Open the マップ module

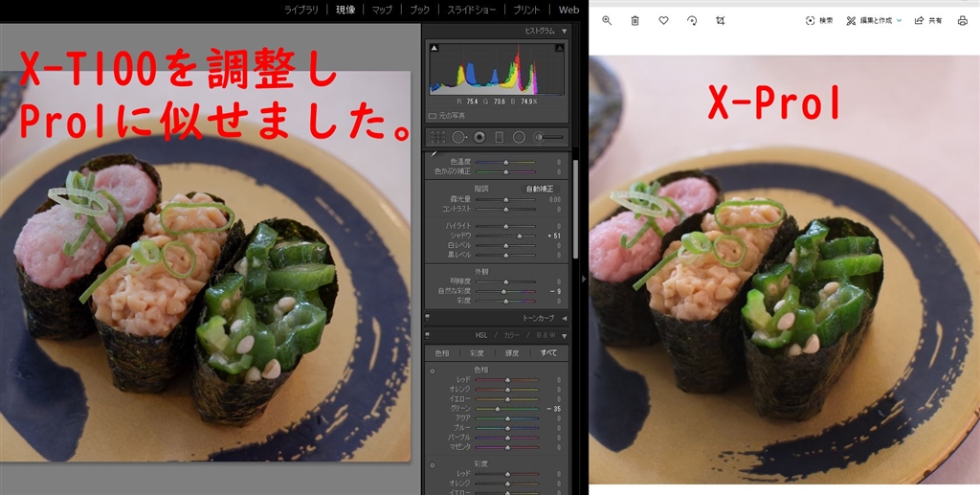click(382, 10)
